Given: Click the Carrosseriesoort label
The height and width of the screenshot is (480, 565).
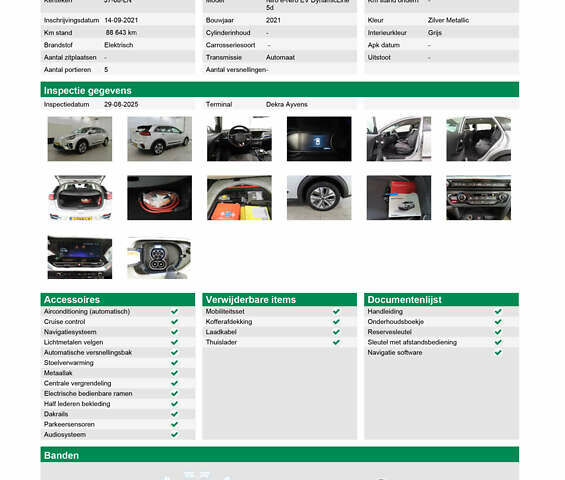Looking at the screenshot, I should 231,45.
